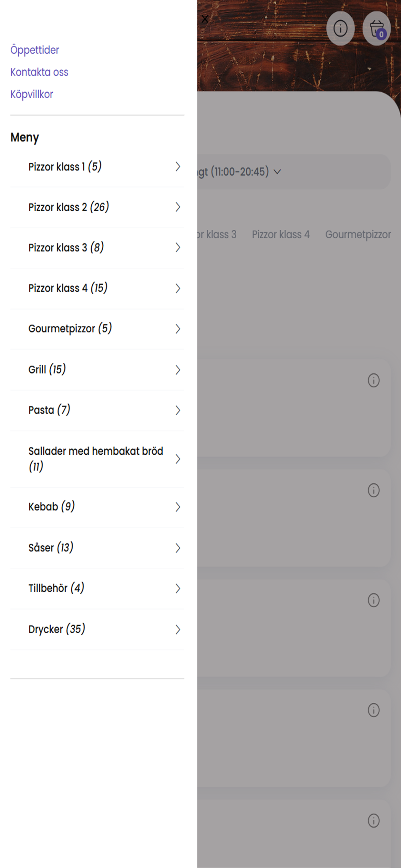The width and height of the screenshot is (401, 868).
Task: Open the shopping basket icon
Action: [377, 29]
